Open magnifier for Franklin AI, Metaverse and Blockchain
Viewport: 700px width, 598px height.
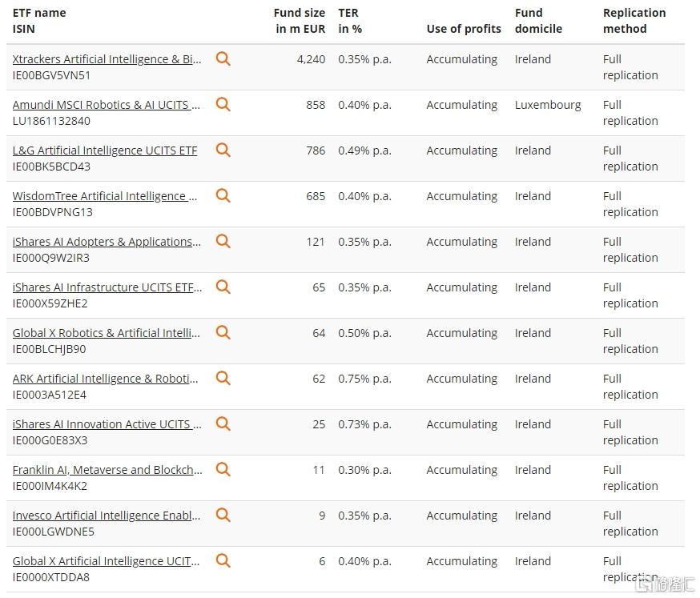point(223,469)
